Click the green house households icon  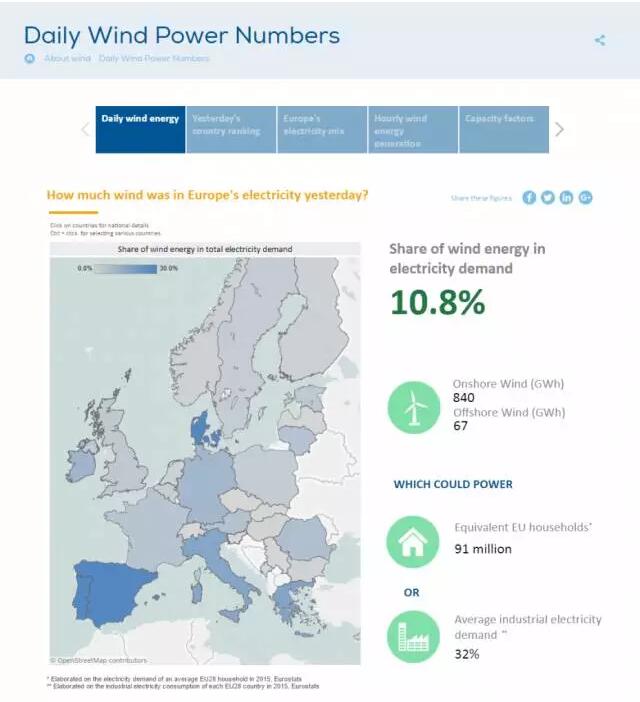tap(412, 541)
